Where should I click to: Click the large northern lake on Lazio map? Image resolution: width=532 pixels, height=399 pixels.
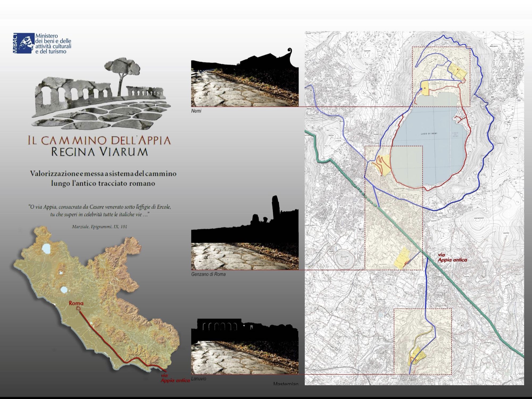coord(46,249)
